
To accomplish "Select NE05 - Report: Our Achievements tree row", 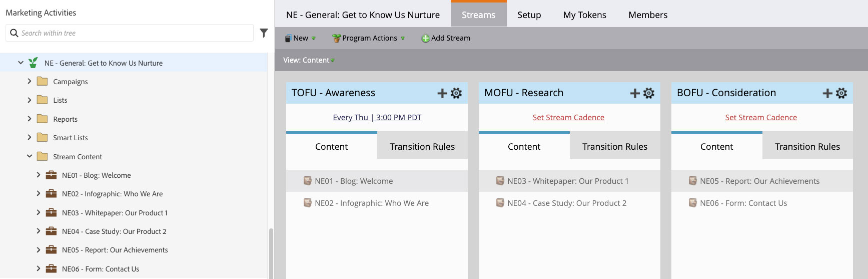I will 134,249.
